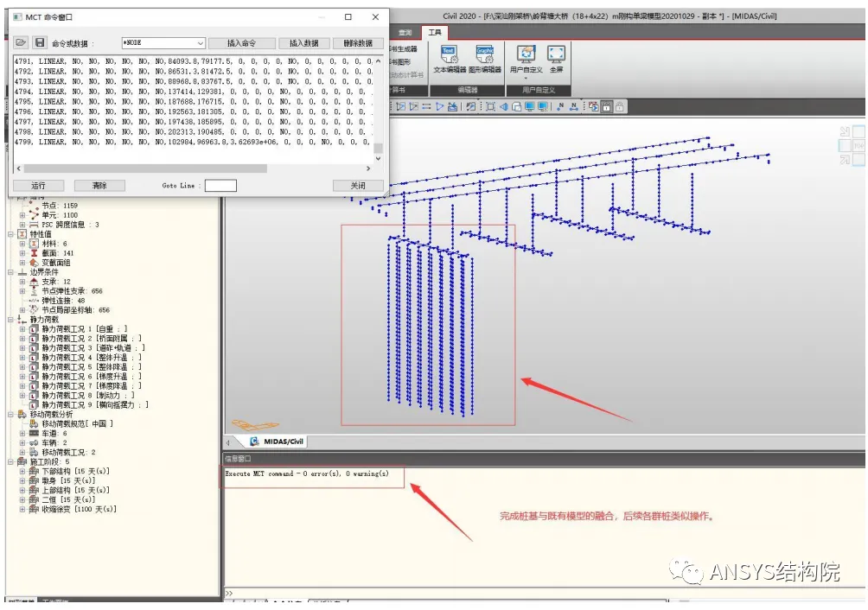Viewport: 868px width, 610px height.
Task: Click the vertical scrollbar down arrow in MCT window
Action: tap(378, 158)
